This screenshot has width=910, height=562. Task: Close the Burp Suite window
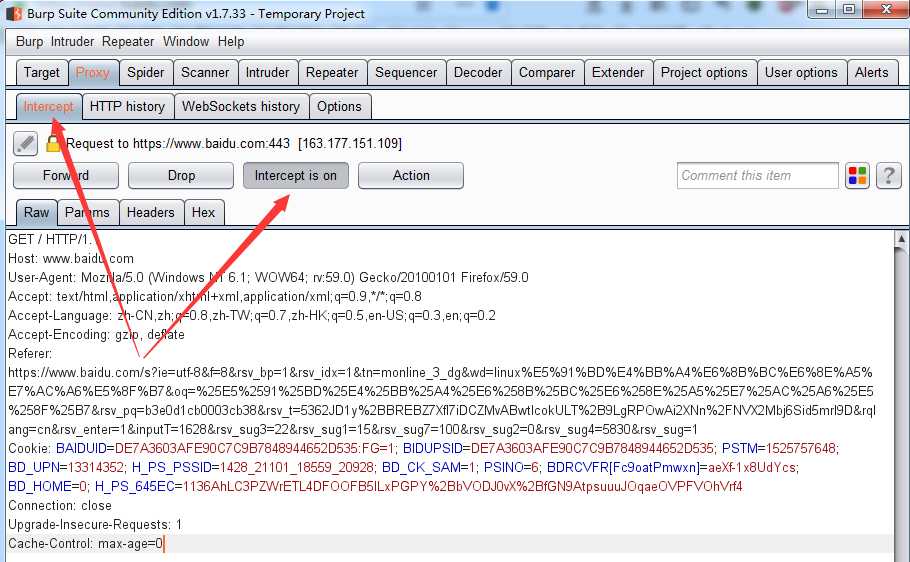[x=886, y=10]
